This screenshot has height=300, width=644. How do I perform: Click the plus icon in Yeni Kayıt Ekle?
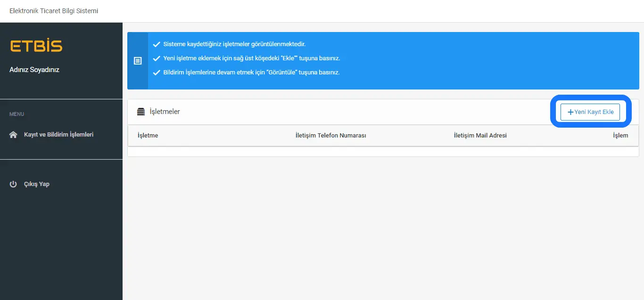click(x=570, y=112)
